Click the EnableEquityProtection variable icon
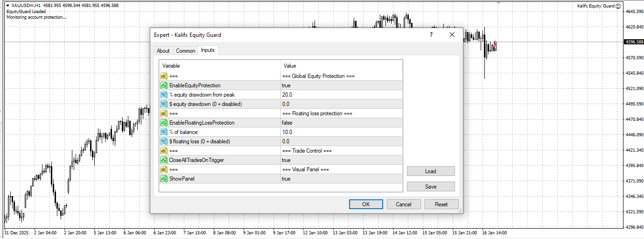 pyautogui.click(x=164, y=85)
